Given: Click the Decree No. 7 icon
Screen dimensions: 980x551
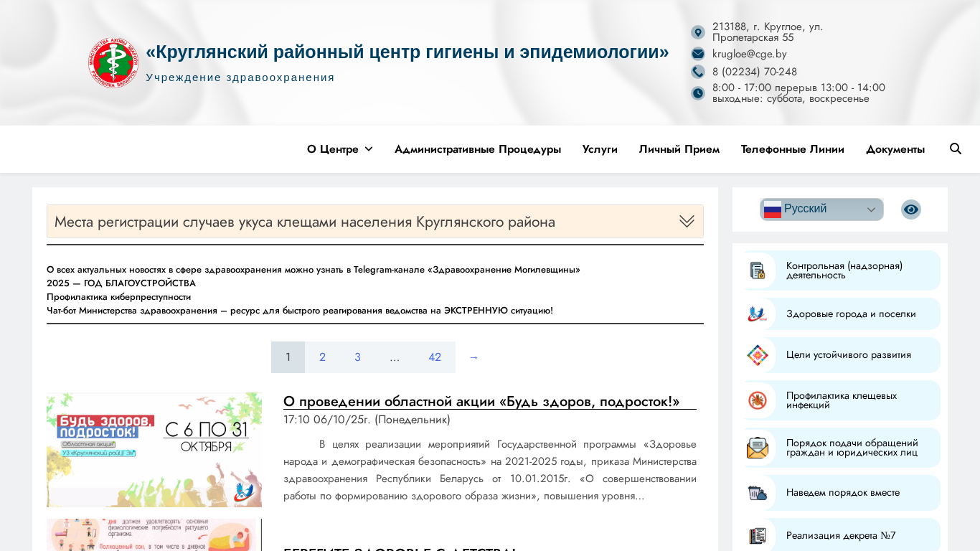Looking at the screenshot, I should pyautogui.click(x=758, y=536).
